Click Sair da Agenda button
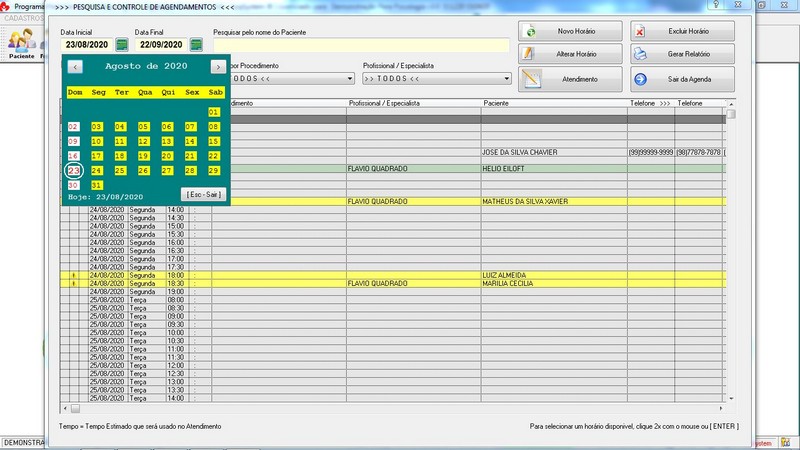Image resolution: width=800 pixels, height=450 pixels. point(682,79)
